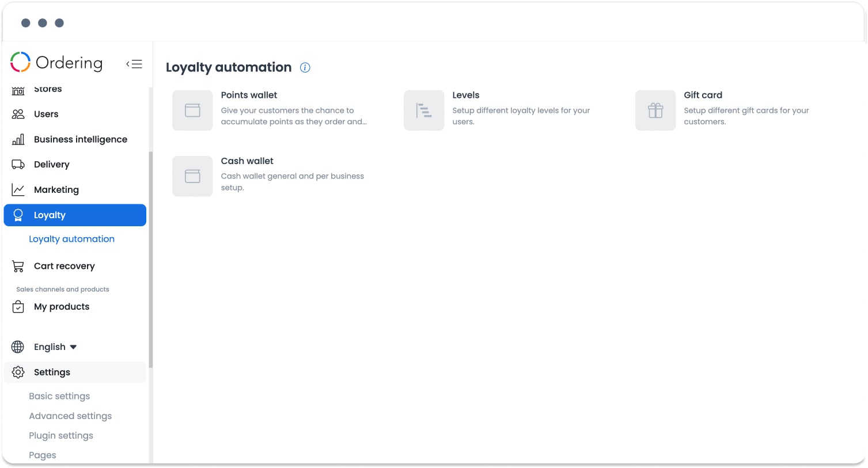Click the Delivery truck icon

pyautogui.click(x=18, y=165)
